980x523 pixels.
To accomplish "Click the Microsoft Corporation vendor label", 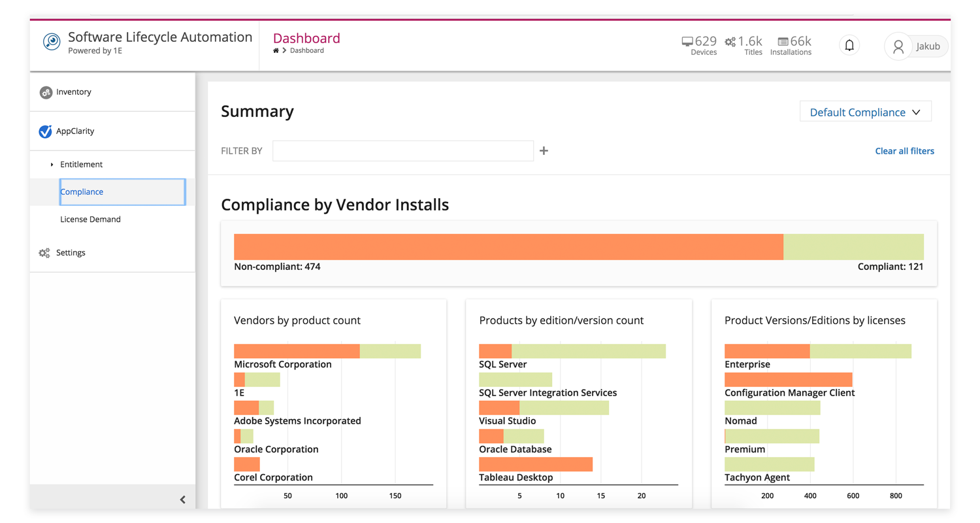I will [x=283, y=364].
